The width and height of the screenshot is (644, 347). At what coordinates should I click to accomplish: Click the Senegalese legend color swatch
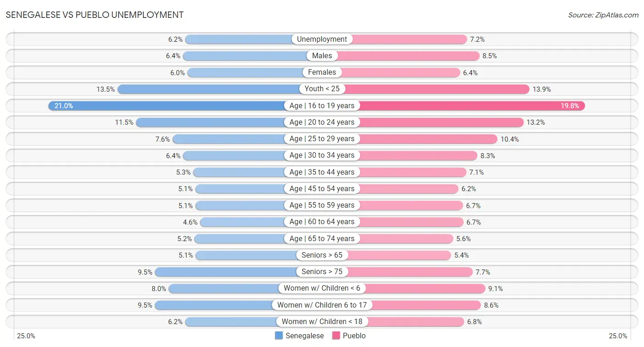click(279, 336)
